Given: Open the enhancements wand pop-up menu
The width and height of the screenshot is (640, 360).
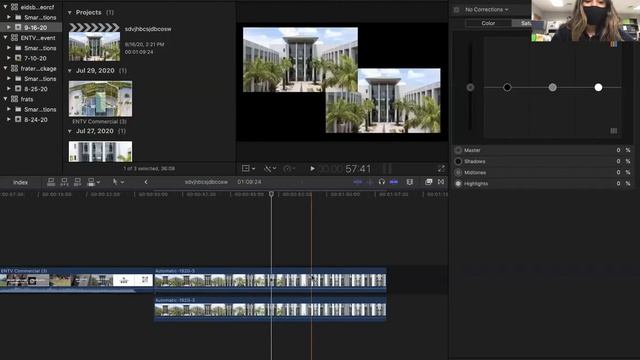Looking at the screenshot, I should coord(270,169).
